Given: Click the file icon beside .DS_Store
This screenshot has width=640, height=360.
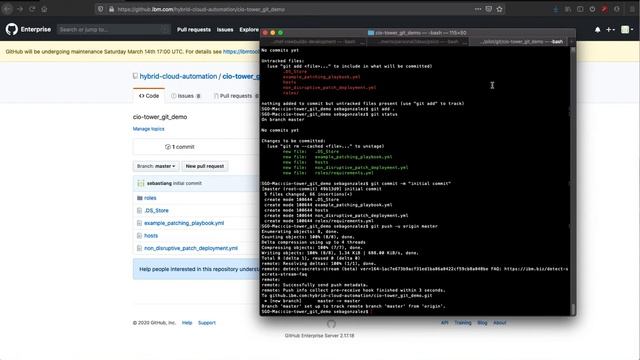Looking at the screenshot, I should (x=140, y=211).
